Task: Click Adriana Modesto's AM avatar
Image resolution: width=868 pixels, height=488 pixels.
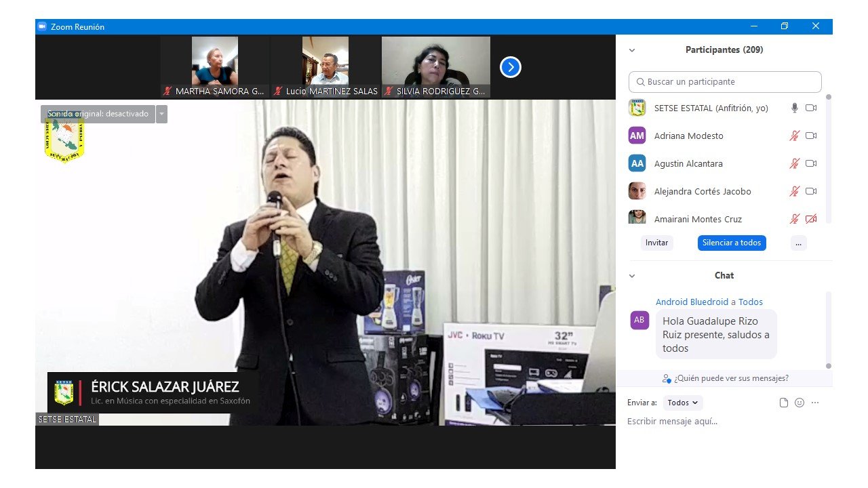Action: pos(637,136)
